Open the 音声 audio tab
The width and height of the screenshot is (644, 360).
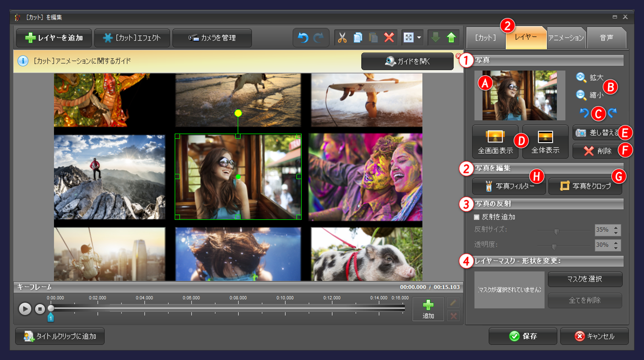coord(607,37)
